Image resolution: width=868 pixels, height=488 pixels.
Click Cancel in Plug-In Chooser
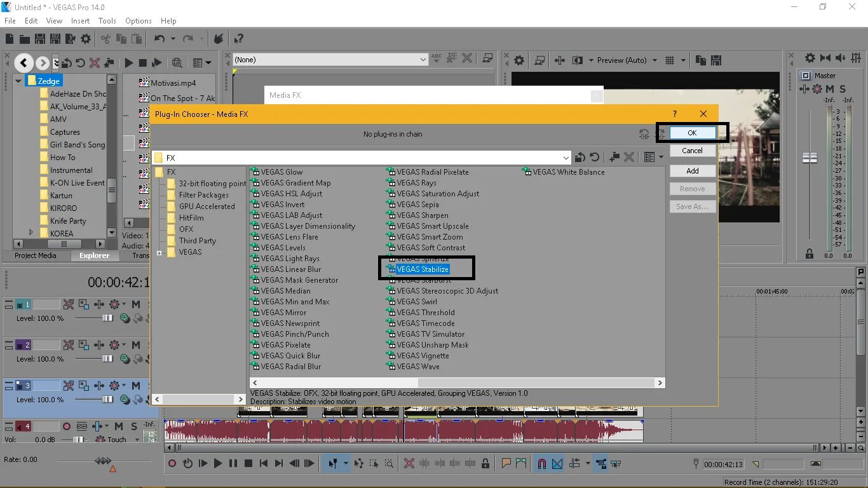coord(692,151)
